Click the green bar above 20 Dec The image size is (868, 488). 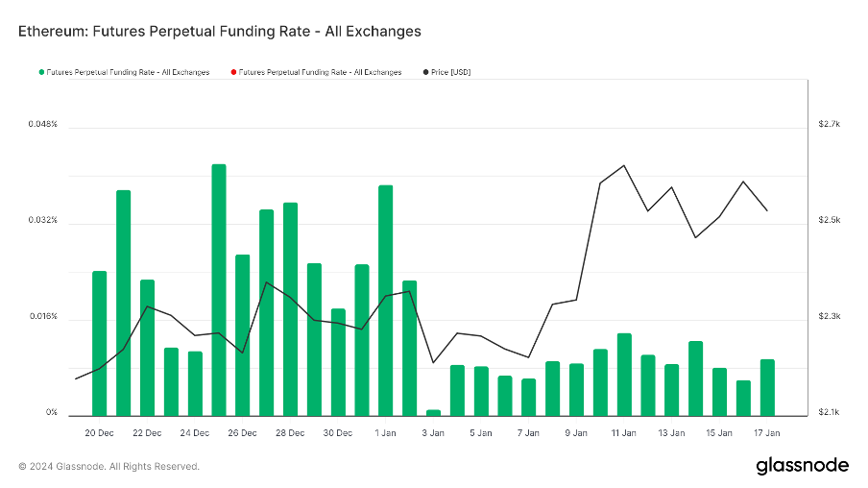point(100,343)
